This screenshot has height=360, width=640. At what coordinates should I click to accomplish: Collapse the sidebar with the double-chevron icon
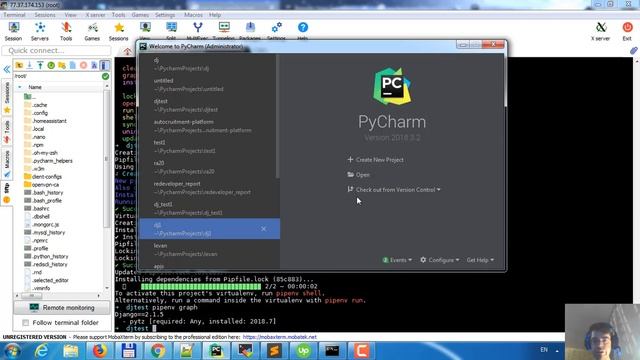coord(7,69)
